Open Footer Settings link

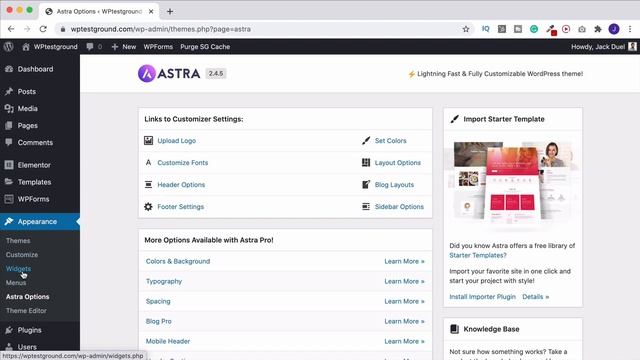[180, 207]
